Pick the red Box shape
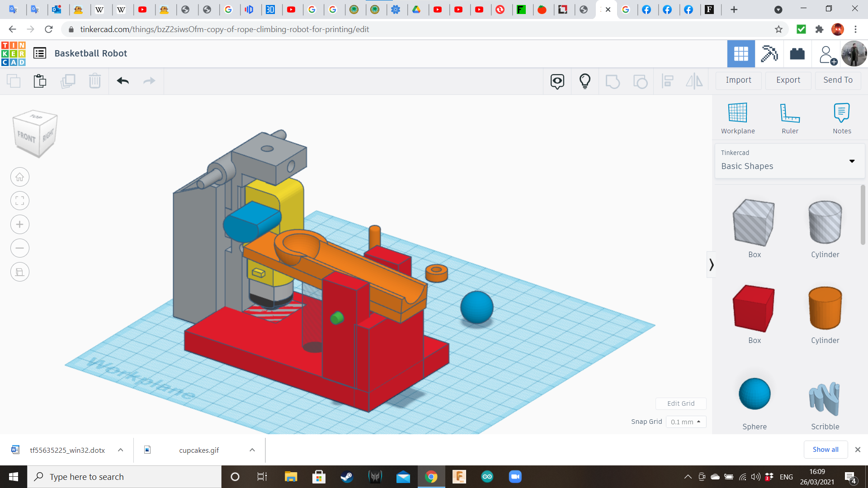The height and width of the screenshot is (488, 868). tap(754, 309)
